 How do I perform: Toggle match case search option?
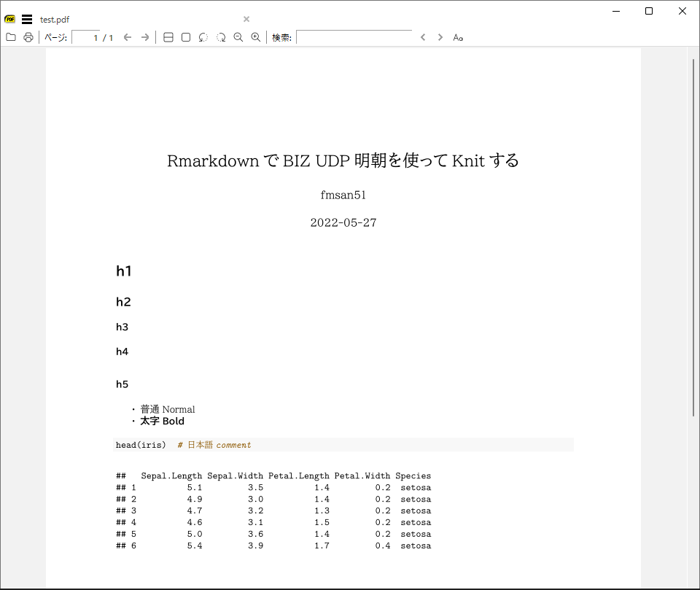[458, 37]
